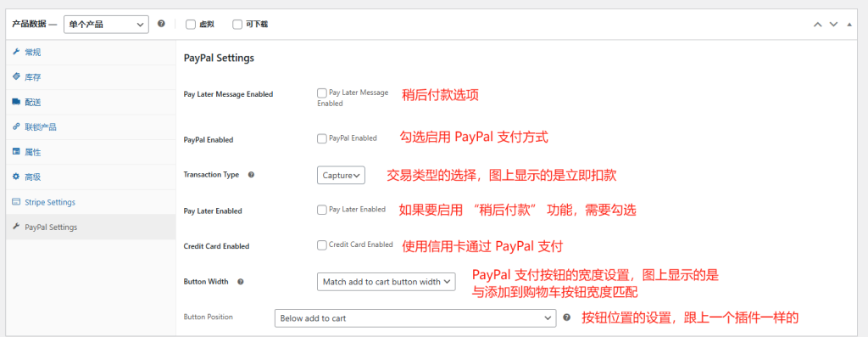Click the gear icon beside 高级
Image resolution: width=868 pixels, height=337 pixels.
16,177
